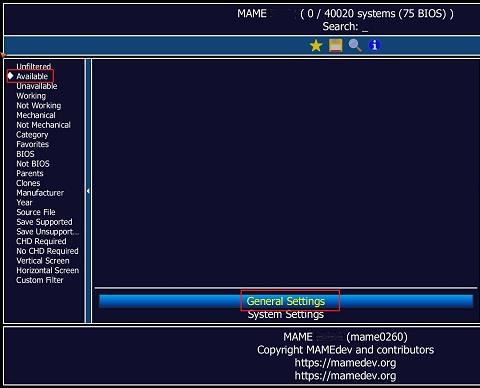Click in the Search field
Screen dimensions: 480x388
coord(345,26)
